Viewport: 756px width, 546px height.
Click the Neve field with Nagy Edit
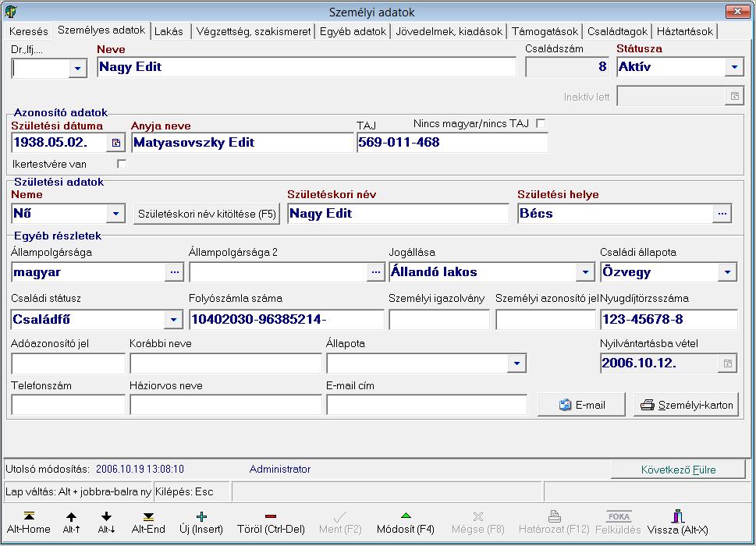tap(307, 67)
